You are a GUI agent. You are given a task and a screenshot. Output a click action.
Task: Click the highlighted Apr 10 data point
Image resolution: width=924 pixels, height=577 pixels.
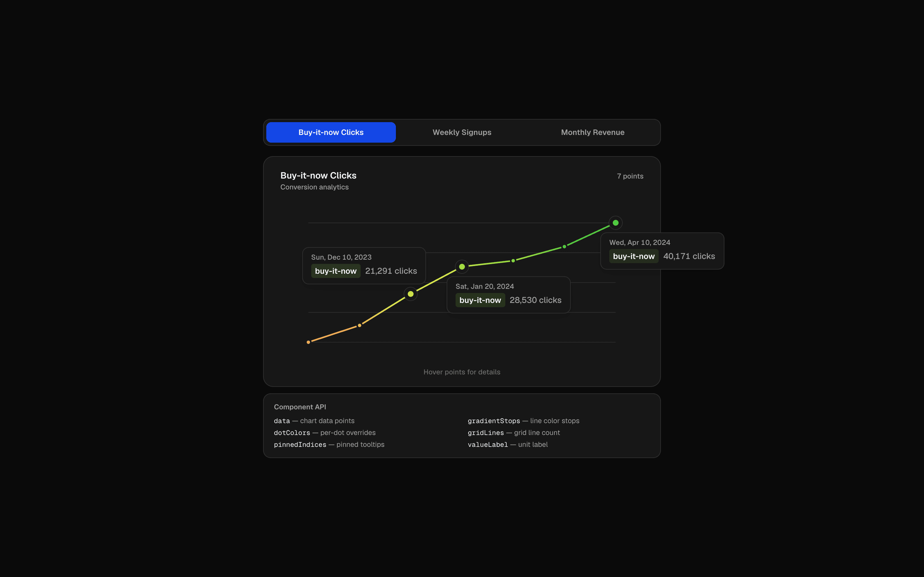tap(615, 222)
